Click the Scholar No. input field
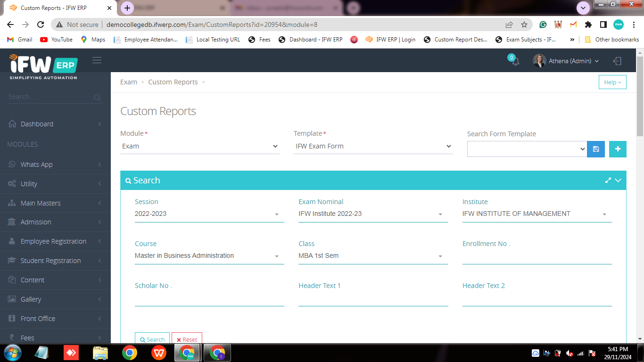Viewport: 644px width, 362px height. click(209, 298)
